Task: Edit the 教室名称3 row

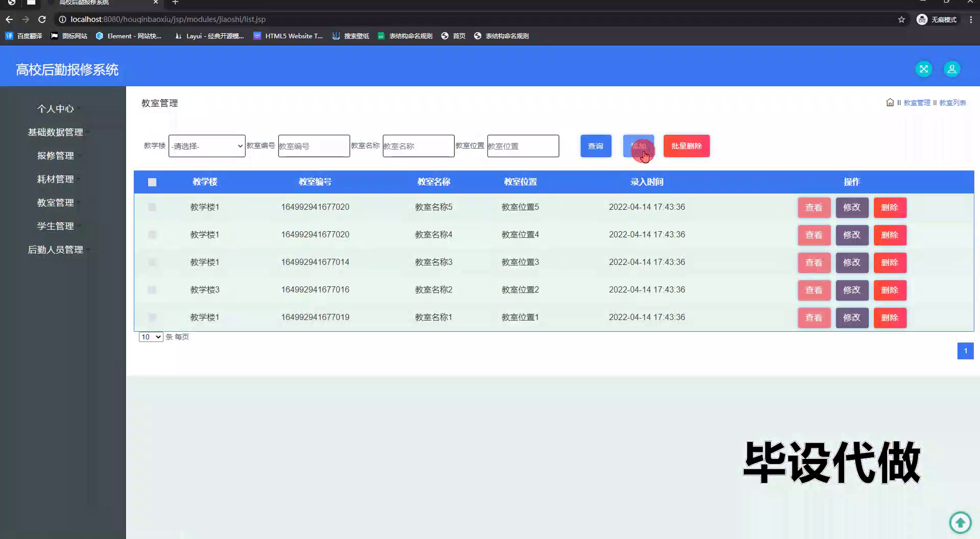Action: [x=852, y=263]
